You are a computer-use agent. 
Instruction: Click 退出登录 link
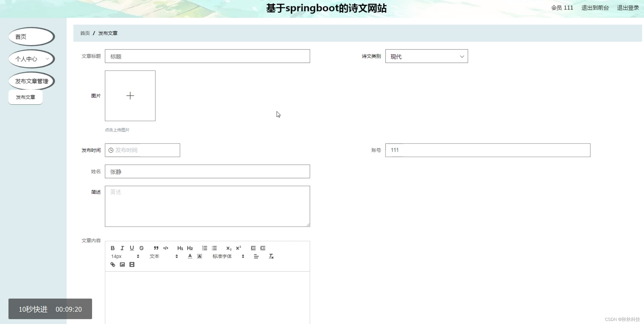(x=628, y=8)
